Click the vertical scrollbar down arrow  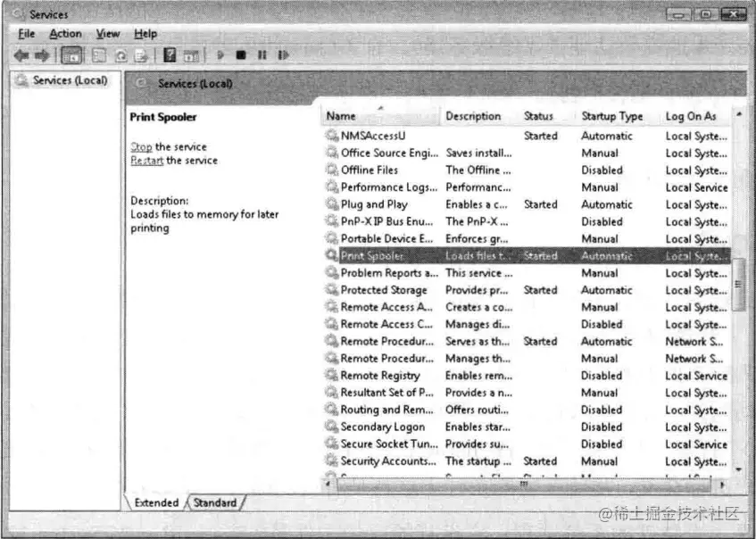coord(739,469)
